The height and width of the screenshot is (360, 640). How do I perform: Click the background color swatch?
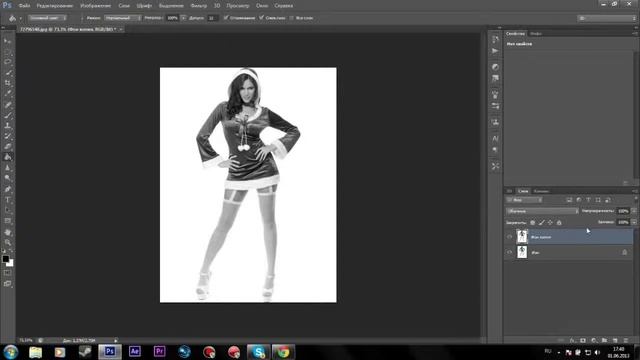pos(10,264)
